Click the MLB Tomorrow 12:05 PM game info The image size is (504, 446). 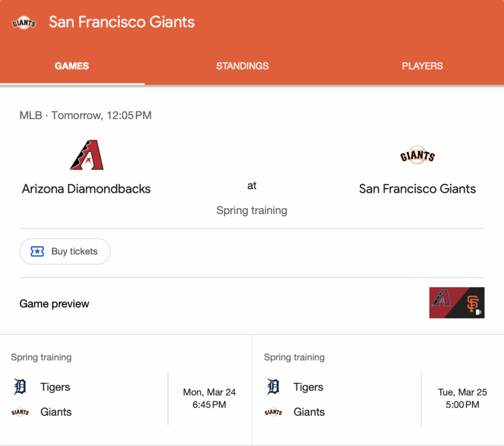(x=85, y=116)
